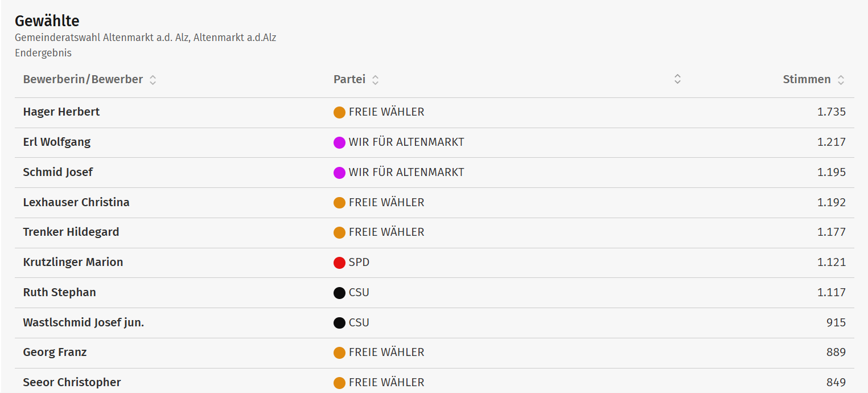Click orange party dot beside Hager Herbert
The height and width of the screenshot is (393, 868).
(339, 113)
